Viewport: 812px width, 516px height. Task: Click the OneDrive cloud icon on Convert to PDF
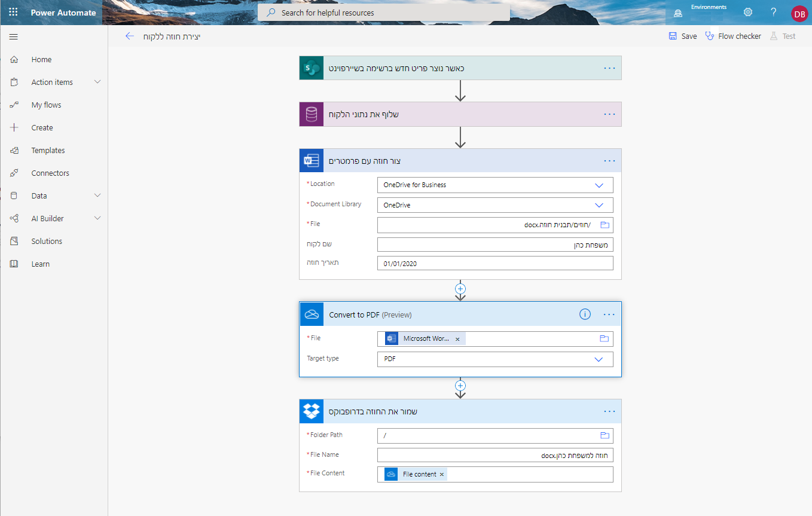tap(311, 314)
